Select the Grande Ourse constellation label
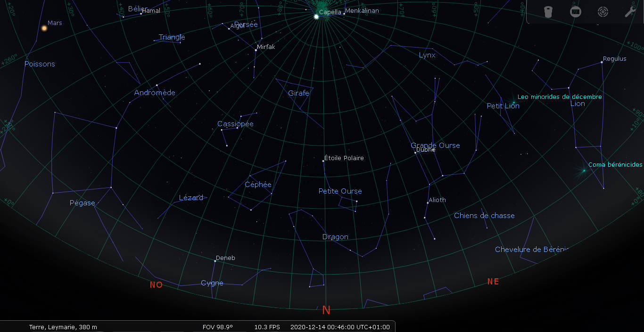This screenshot has height=332, width=644. (435, 146)
